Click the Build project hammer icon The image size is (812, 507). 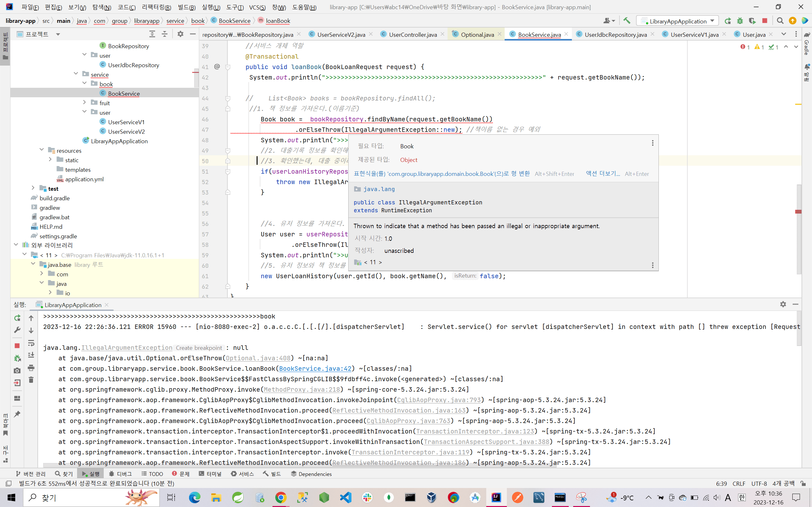click(x=626, y=21)
